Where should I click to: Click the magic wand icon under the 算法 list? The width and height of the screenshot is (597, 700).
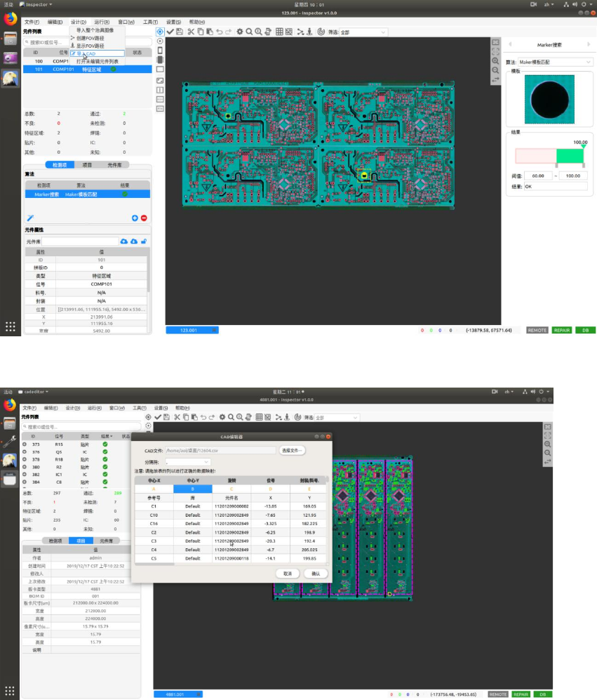[30, 218]
